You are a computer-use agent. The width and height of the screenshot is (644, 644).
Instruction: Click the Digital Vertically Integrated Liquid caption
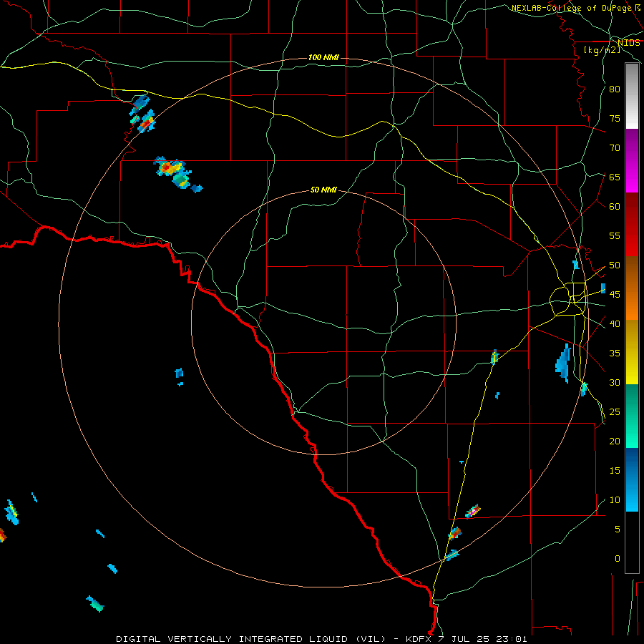321,639
